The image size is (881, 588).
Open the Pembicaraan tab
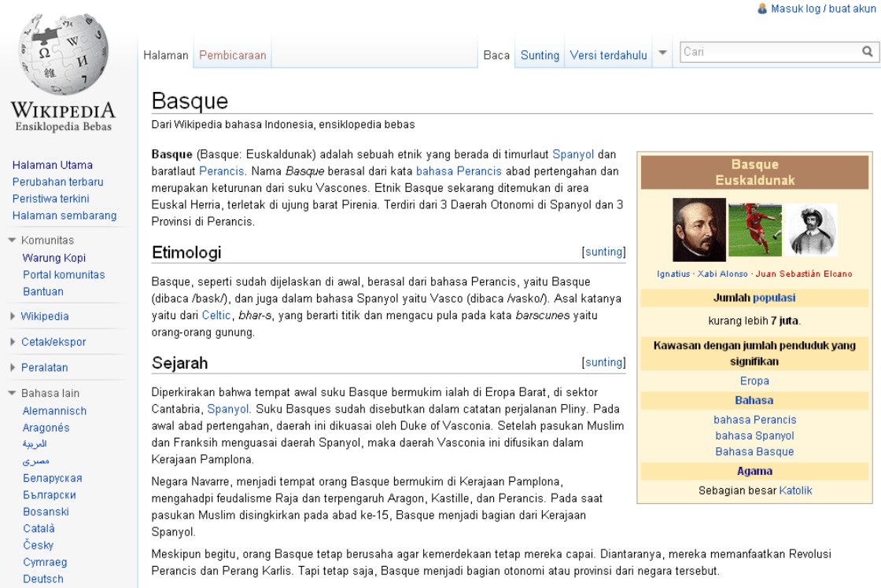233,55
